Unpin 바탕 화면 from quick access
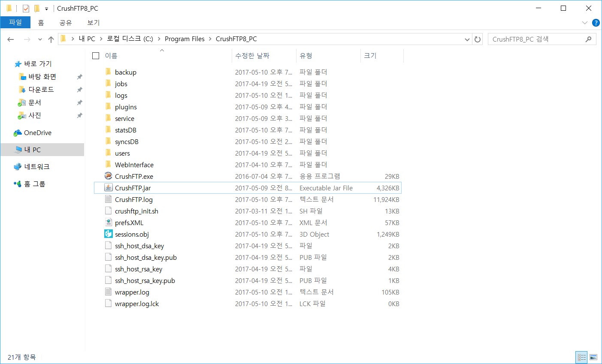The image size is (602, 364). [79, 77]
